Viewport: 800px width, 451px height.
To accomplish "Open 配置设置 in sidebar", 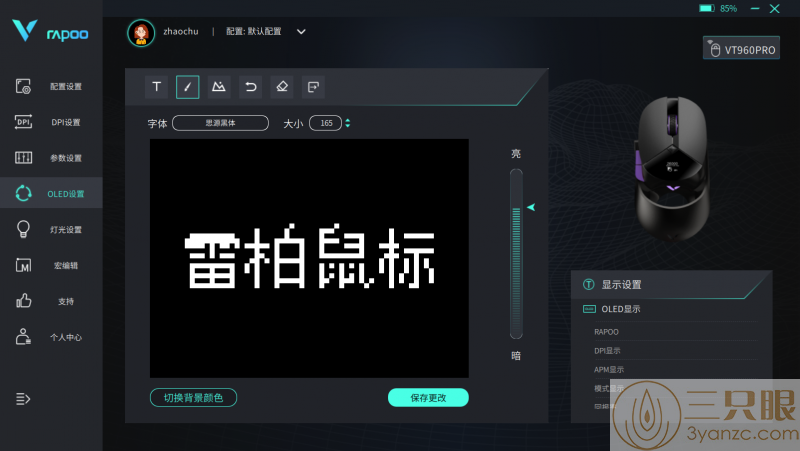I will [51, 86].
